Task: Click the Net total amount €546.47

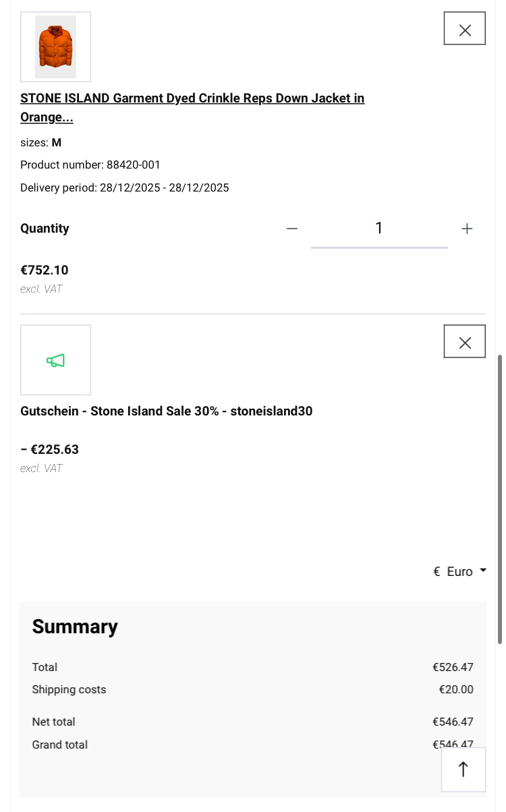Action: coord(453,722)
